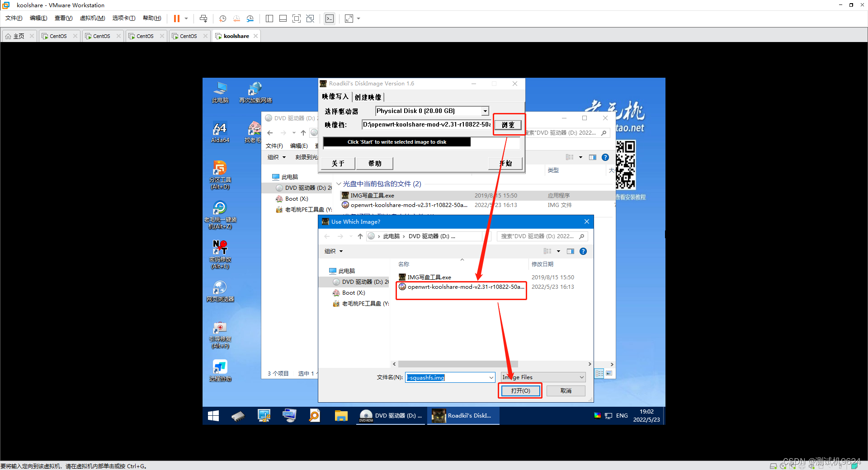
Task: Open 老毛桃一键装机 desktop icon
Action: coord(220,215)
